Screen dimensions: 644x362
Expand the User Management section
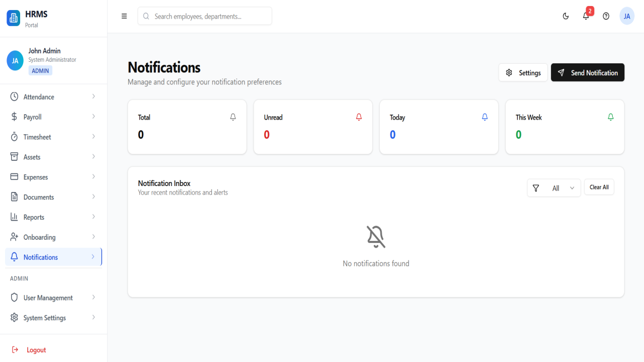click(53, 298)
